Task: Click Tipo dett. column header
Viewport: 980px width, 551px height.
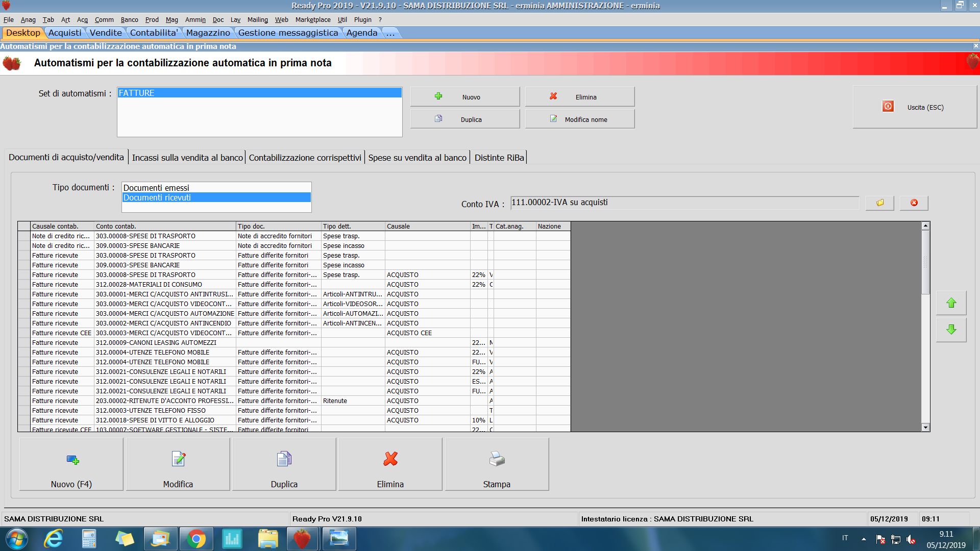Action: (353, 226)
